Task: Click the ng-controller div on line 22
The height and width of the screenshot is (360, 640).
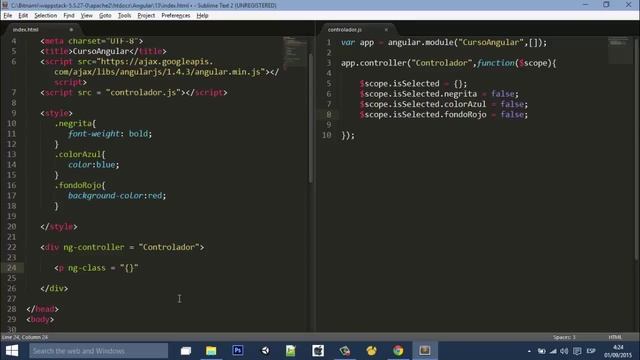Action: click(122, 247)
